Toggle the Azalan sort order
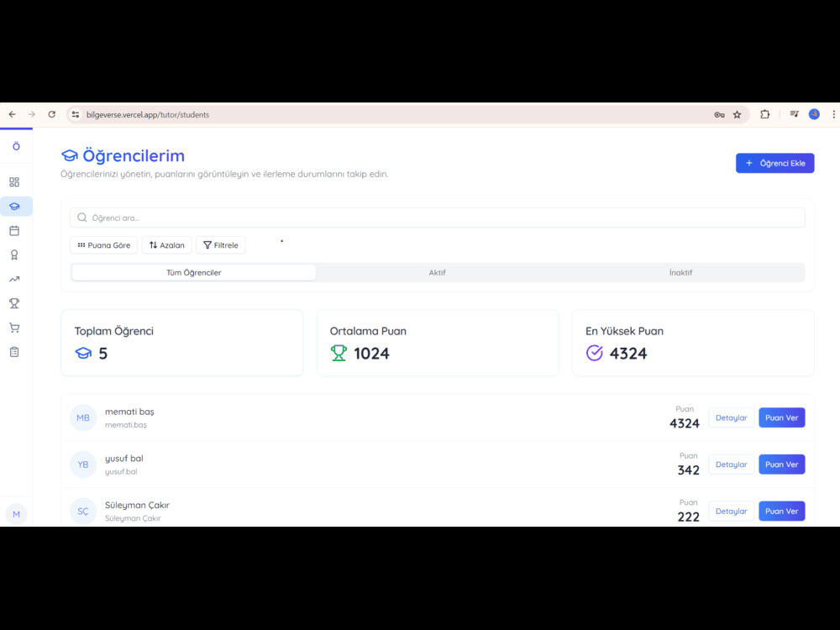The image size is (840, 630). (166, 245)
